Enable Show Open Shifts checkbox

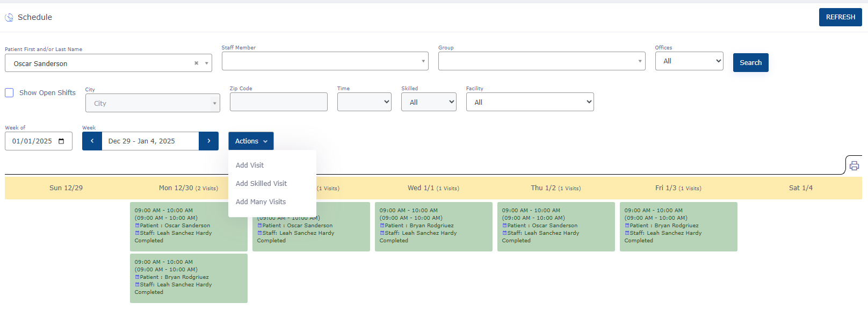tap(9, 92)
